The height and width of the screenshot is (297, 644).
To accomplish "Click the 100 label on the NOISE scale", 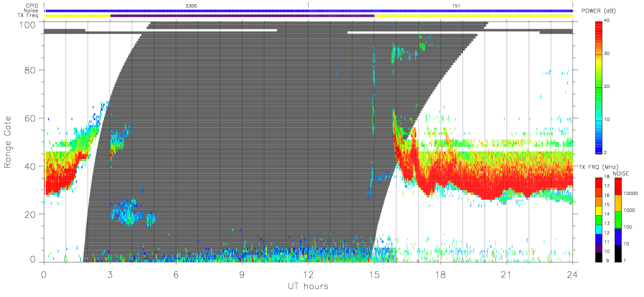I will click(627, 227).
